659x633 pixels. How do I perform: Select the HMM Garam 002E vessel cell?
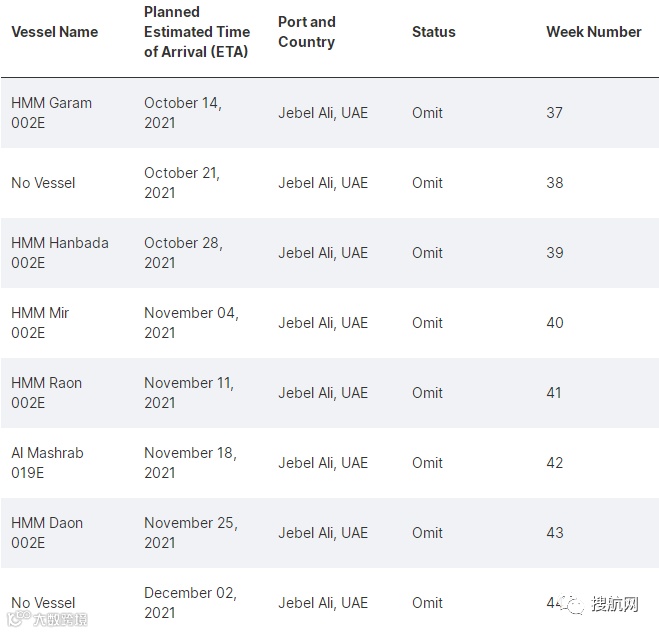click(51, 113)
